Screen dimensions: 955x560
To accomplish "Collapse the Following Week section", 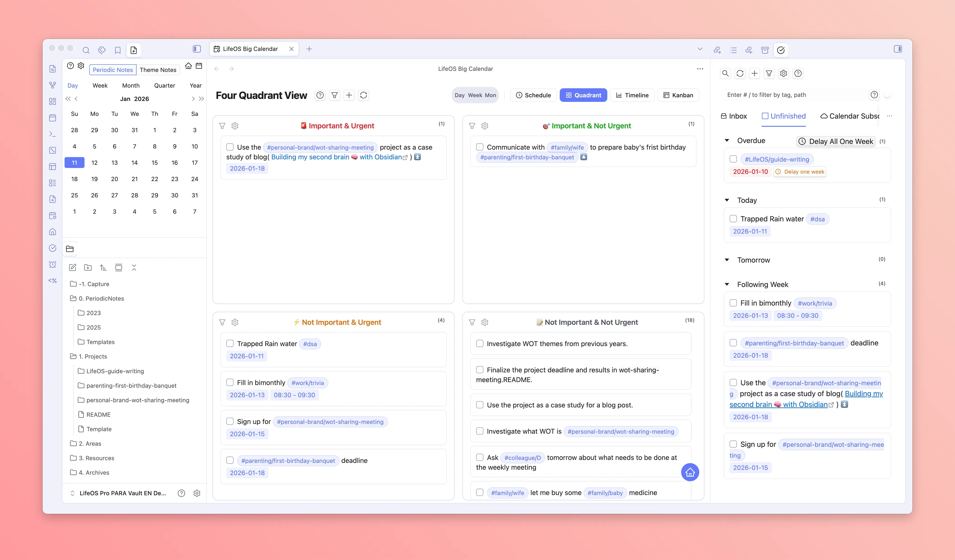I will pos(727,284).
